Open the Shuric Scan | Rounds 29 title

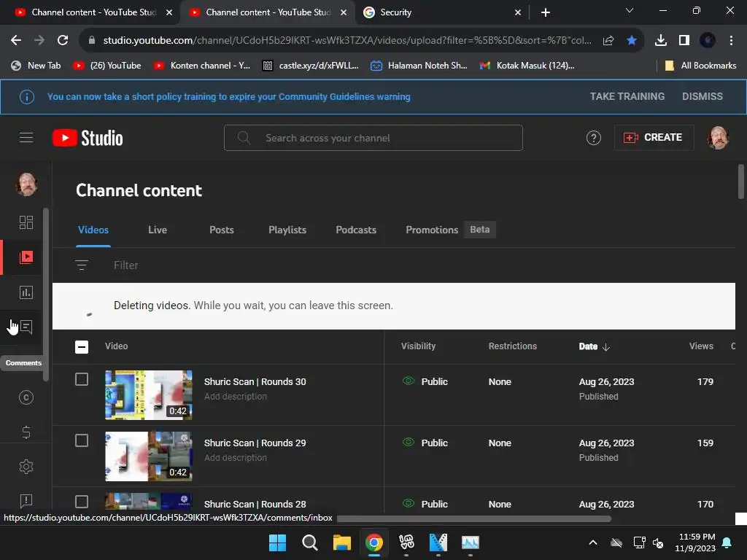pyautogui.click(x=255, y=443)
